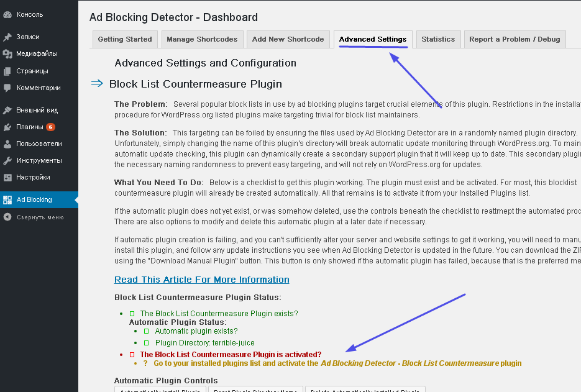Click the Automatically Install Plugin button

[x=160, y=390]
